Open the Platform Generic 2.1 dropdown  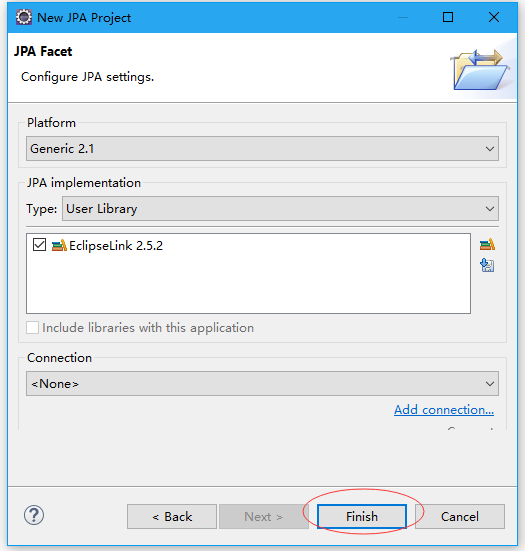(x=262, y=149)
